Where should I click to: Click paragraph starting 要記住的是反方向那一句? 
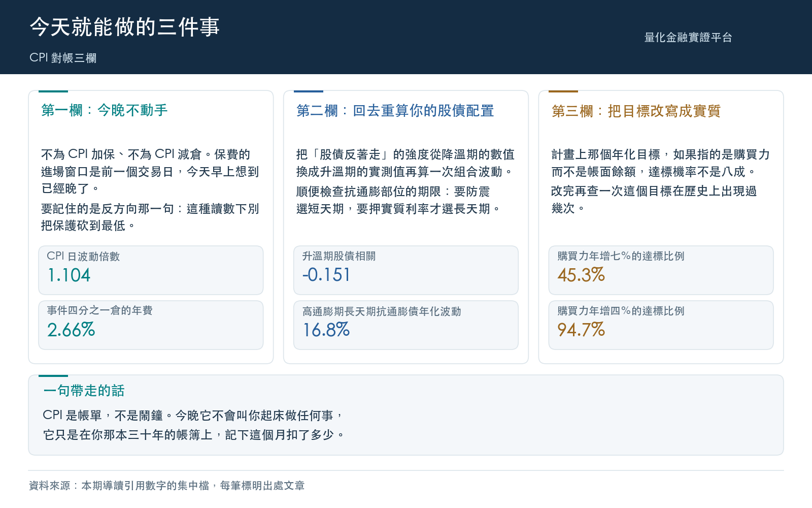[150, 217]
